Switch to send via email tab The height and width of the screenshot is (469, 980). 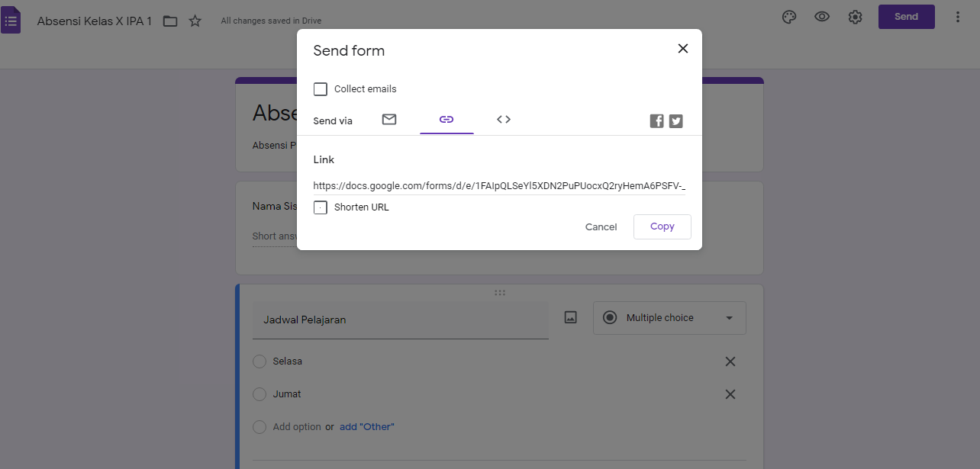pos(389,120)
